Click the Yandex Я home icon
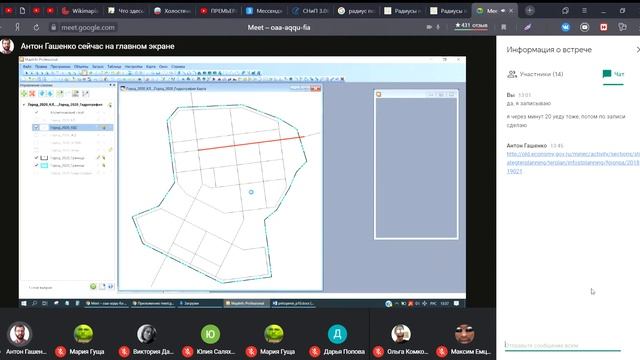Viewport: 640px width, 360px height. [x=18, y=27]
